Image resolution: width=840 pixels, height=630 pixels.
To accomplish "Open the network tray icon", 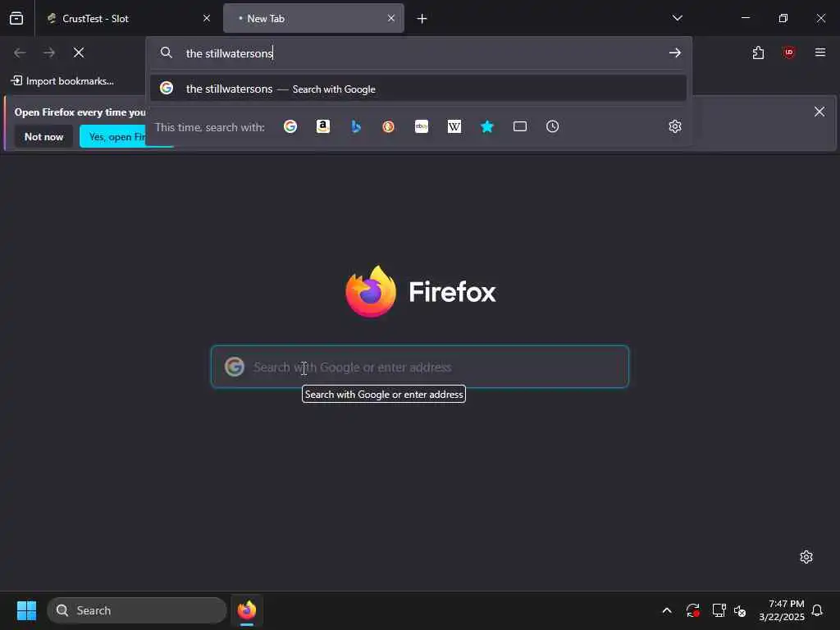I will [x=719, y=610].
